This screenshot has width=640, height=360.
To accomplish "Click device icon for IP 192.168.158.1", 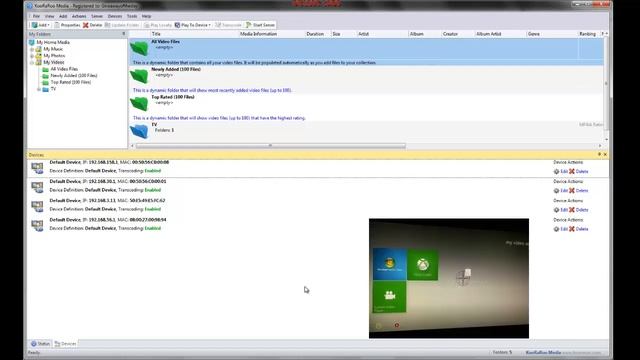I will pyautogui.click(x=38, y=167).
